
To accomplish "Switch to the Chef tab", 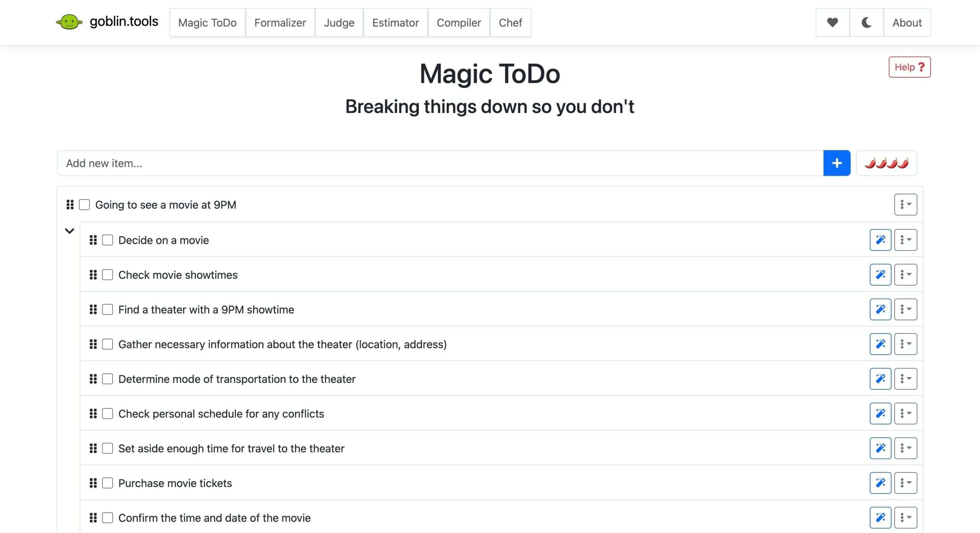I will click(x=510, y=23).
